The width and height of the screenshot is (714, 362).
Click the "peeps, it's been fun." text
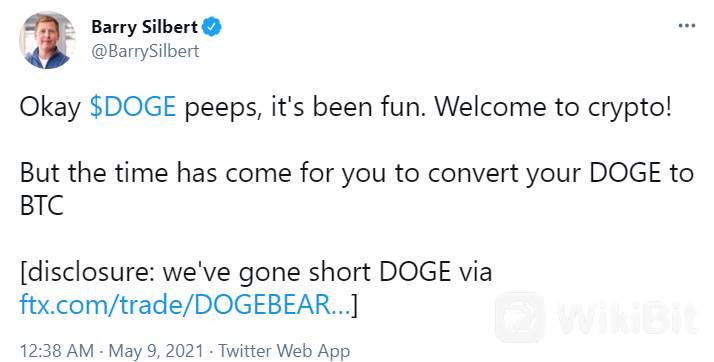click(305, 107)
